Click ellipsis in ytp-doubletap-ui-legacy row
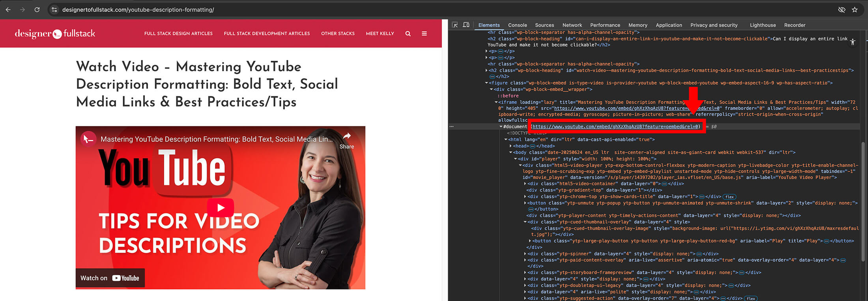868x301 pixels. pyautogui.click(x=731, y=286)
